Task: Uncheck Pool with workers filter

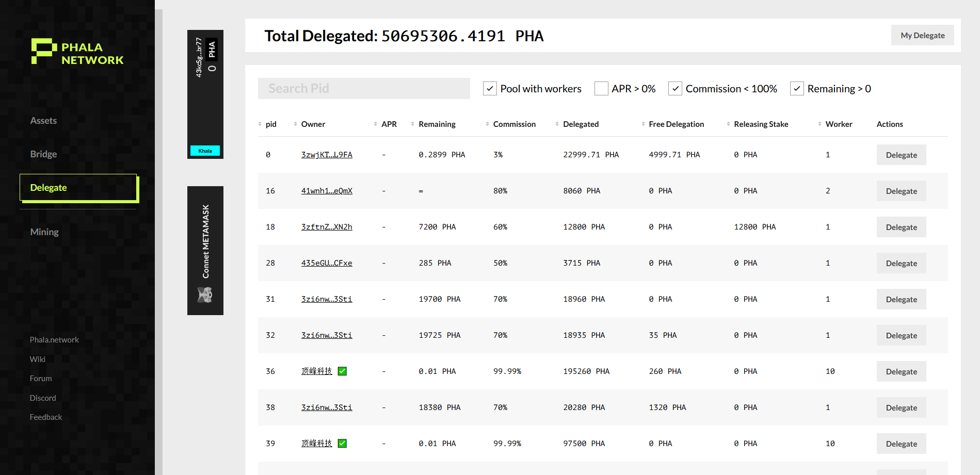Action: 490,89
